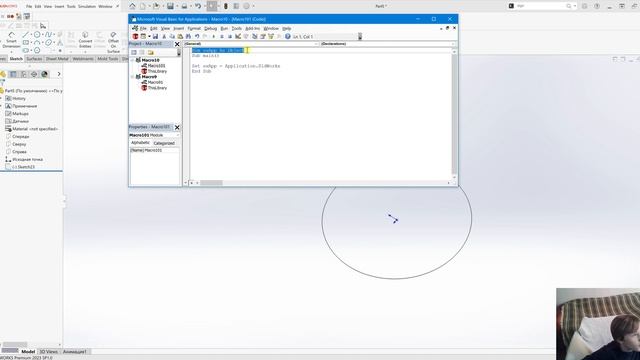
Task: Collapse the Macro9 project node
Action: (x=132, y=77)
